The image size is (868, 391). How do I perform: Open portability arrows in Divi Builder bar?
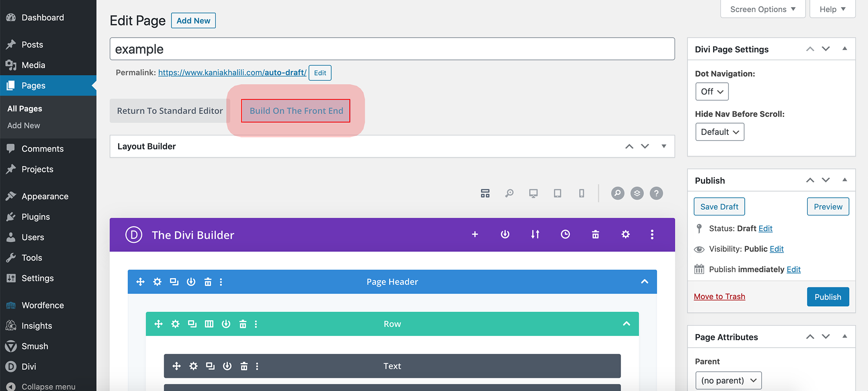tap(535, 235)
